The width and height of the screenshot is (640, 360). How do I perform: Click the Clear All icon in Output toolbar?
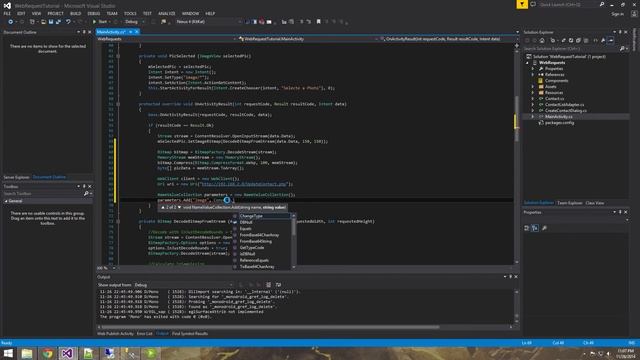point(269,285)
